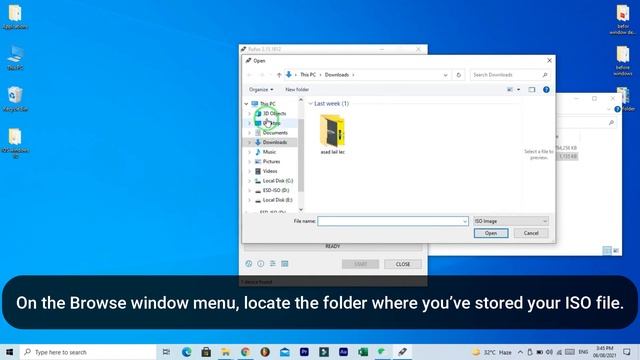Collapse the This PC tree node
Viewport: 640px width, 360px height.
click(x=247, y=104)
